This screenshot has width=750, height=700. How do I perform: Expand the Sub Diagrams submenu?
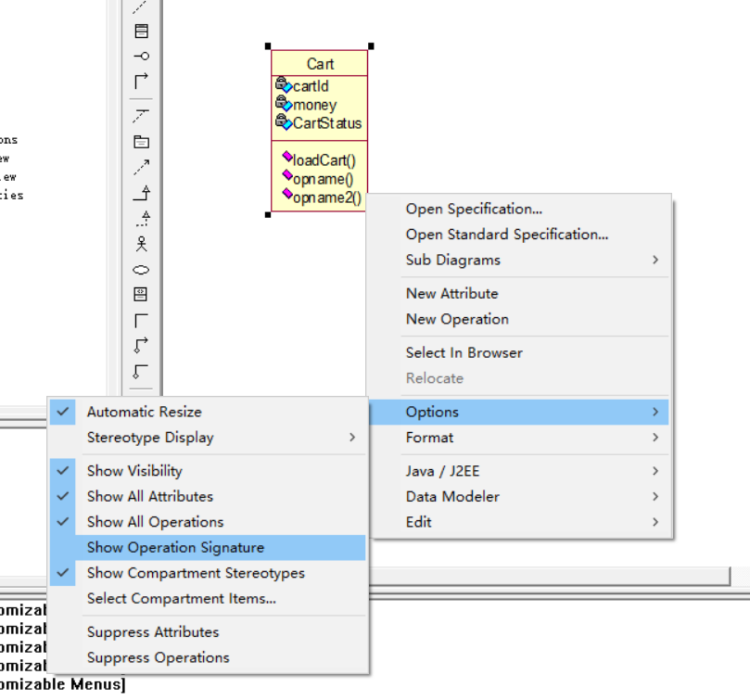click(451, 260)
